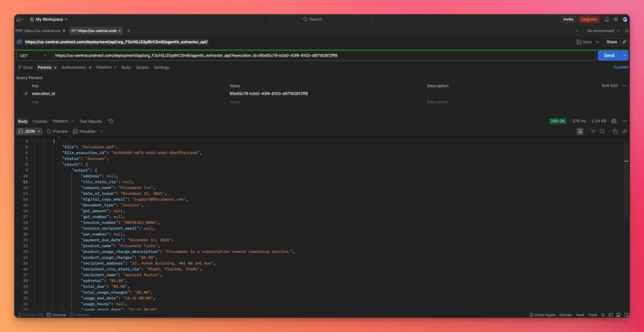Screen dimensions: 644x332
Task: Open the JSON format dropdown
Action: pyautogui.click(x=30, y=131)
